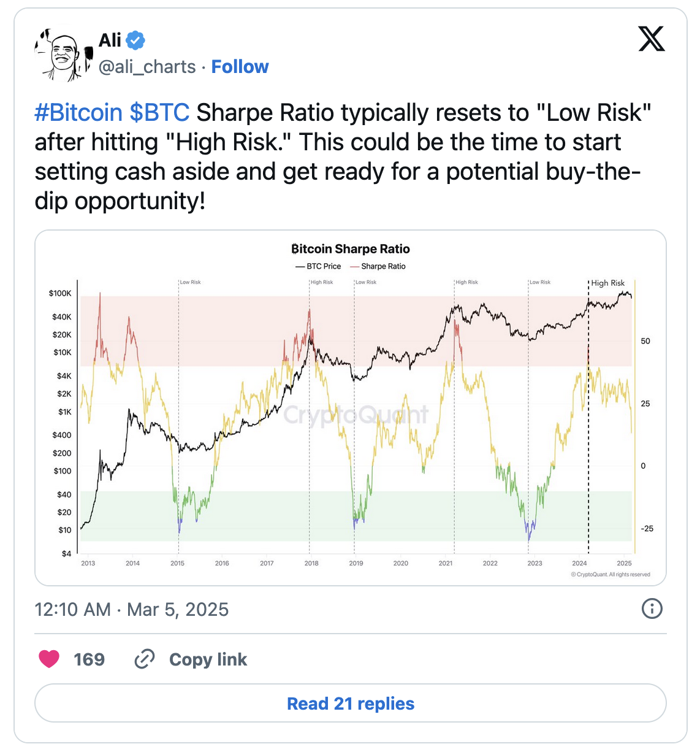Like the tweet with the heart icon
Viewport: 700px width, 752px height.
pos(49,659)
